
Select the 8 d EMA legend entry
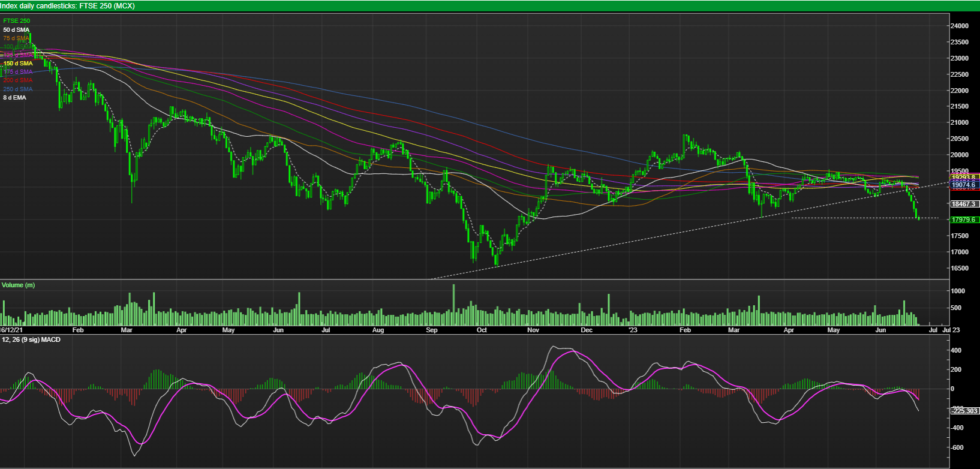pyautogui.click(x=15, y=97)
